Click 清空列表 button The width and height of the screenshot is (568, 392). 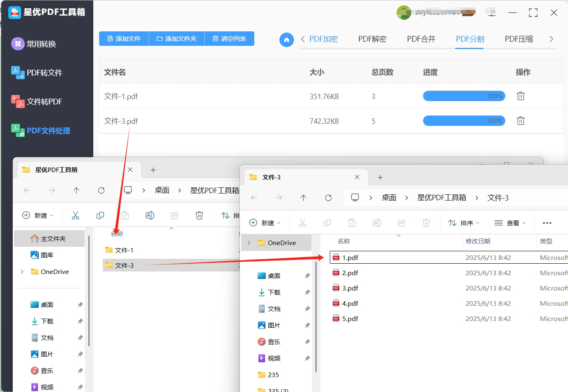point(230,39)
